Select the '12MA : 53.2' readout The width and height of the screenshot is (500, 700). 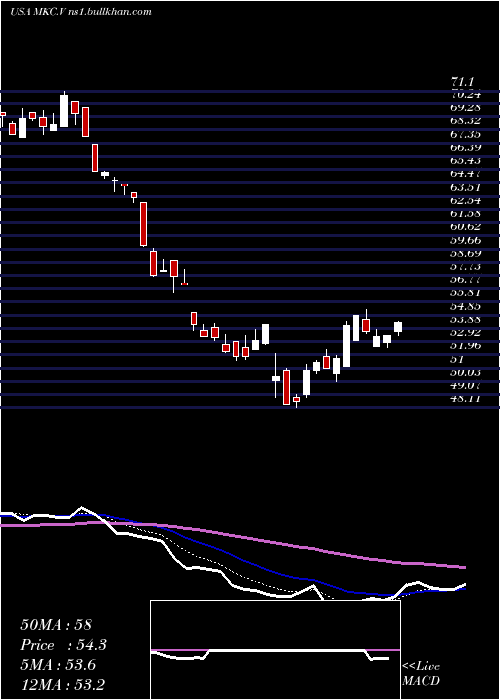point(64,684)
